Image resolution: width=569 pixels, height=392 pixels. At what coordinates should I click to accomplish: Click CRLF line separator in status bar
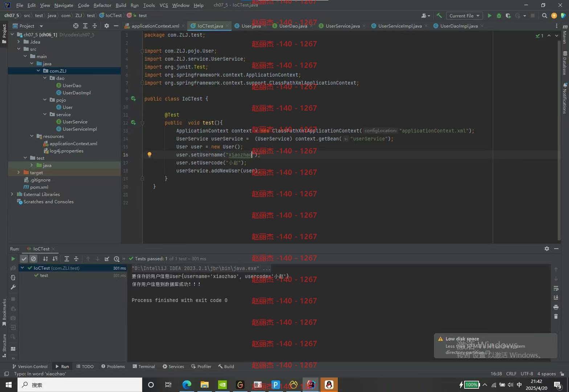pos(511,373)
